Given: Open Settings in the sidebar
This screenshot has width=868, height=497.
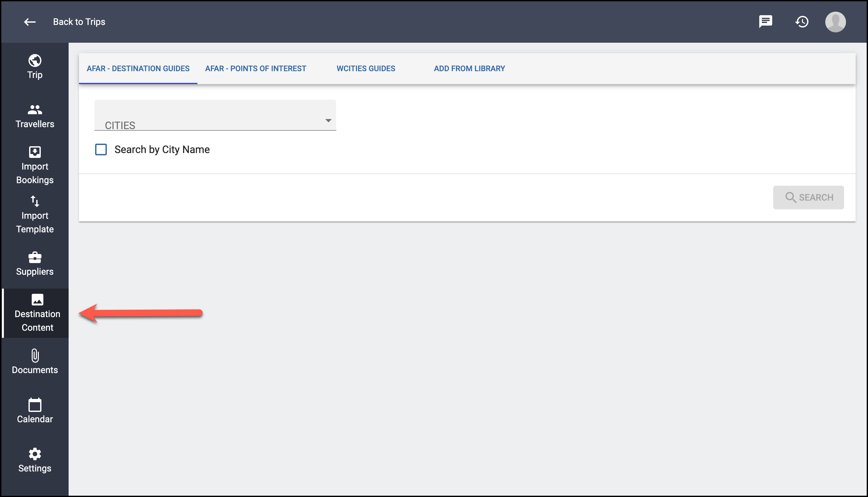Looking at the screenshot, I should click(35, 460).
